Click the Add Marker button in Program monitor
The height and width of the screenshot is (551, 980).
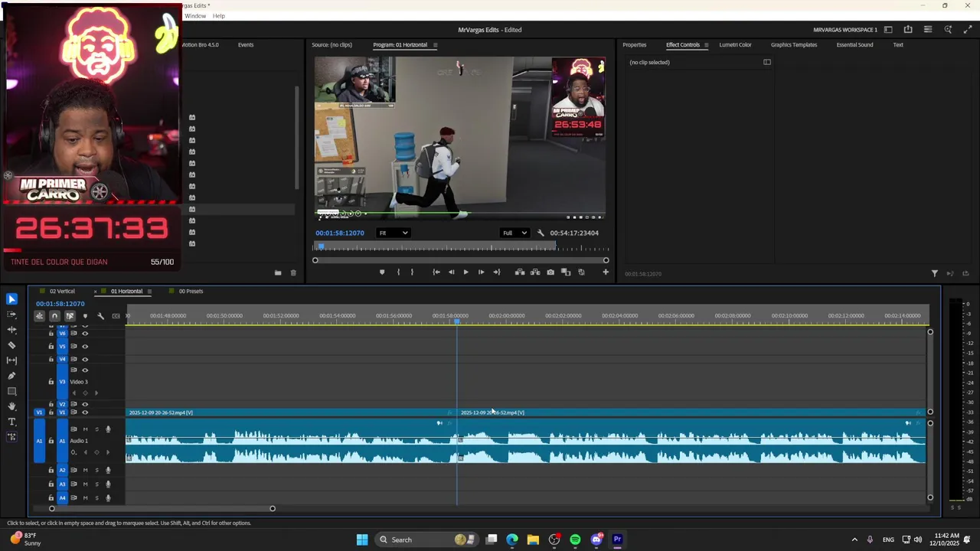pos(382,272)
